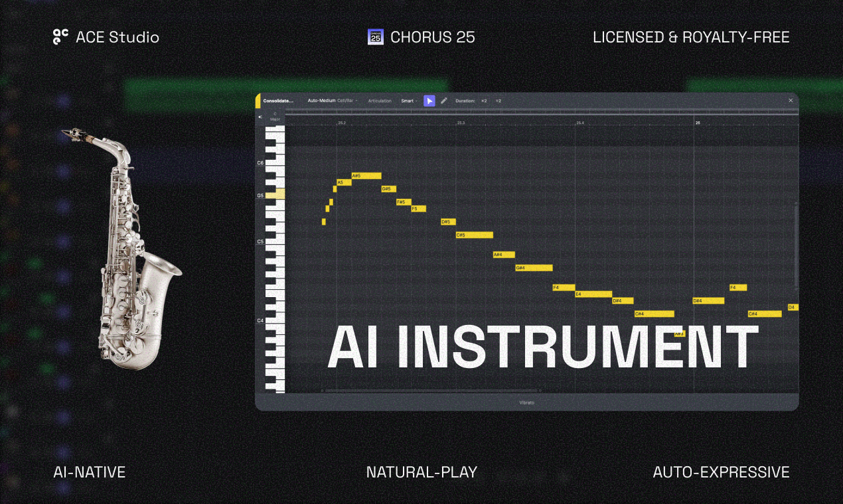Toggle Auto-Medium articulation mode
Viewport: 843px width, 504px height.
321,101
